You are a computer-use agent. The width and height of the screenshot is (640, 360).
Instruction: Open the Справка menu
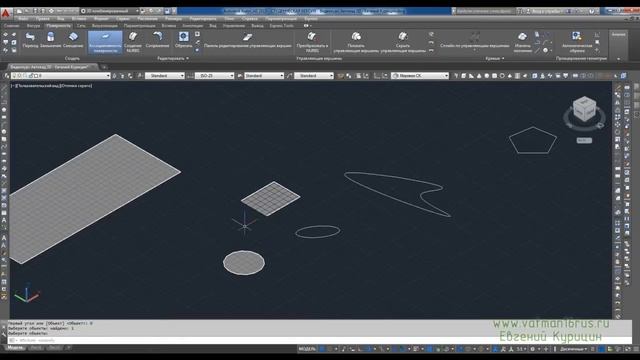(x=249, y=19)
